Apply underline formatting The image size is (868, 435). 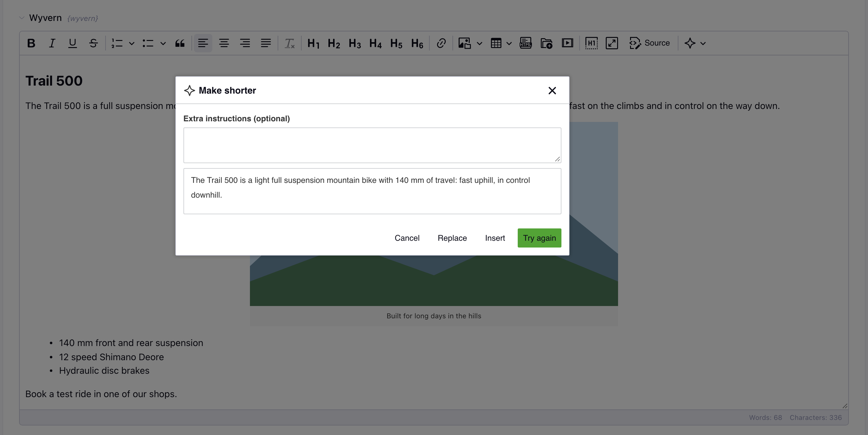coord(72,43)
